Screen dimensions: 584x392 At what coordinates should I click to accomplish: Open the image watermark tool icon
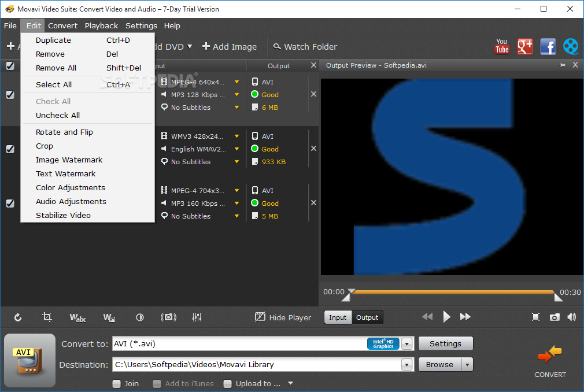click(109, 317)
